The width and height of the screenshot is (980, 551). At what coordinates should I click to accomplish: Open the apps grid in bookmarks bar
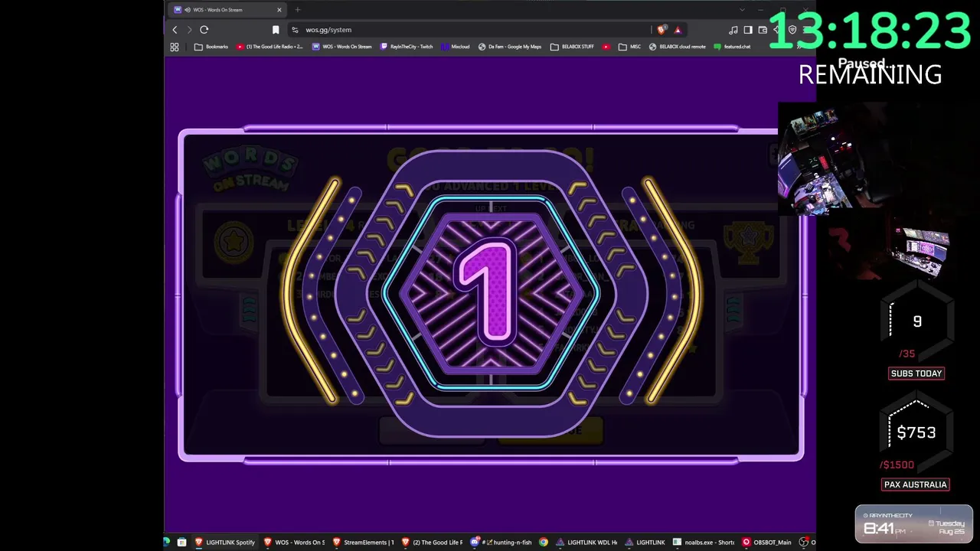tap(175, 47)
